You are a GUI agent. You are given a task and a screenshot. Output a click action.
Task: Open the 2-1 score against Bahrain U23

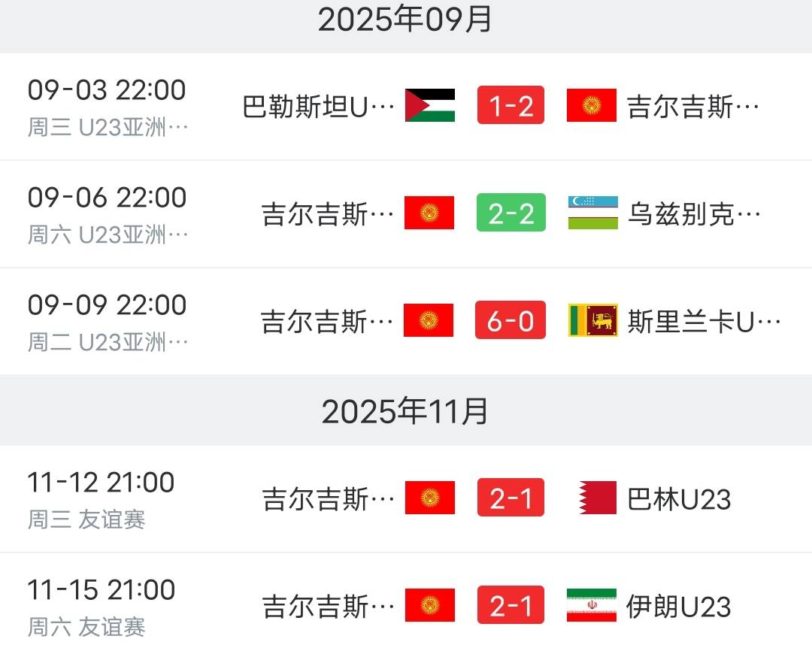point(511,498)
